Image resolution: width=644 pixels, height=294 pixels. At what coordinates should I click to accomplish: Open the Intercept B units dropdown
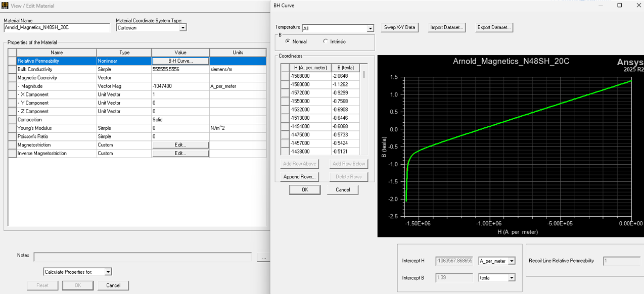point(512,278)
